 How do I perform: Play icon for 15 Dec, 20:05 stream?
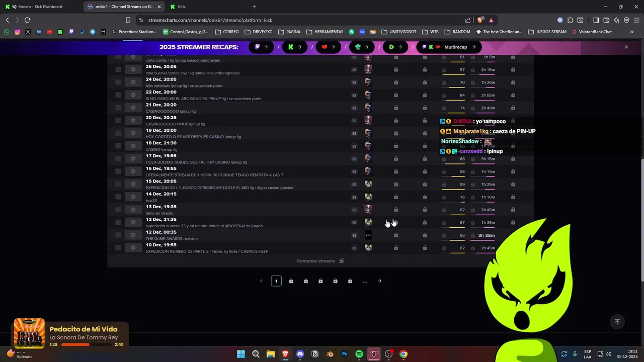coord(133,184)
